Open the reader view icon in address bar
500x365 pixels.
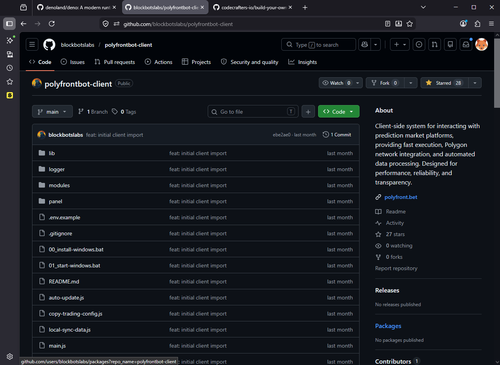(388, 24)
